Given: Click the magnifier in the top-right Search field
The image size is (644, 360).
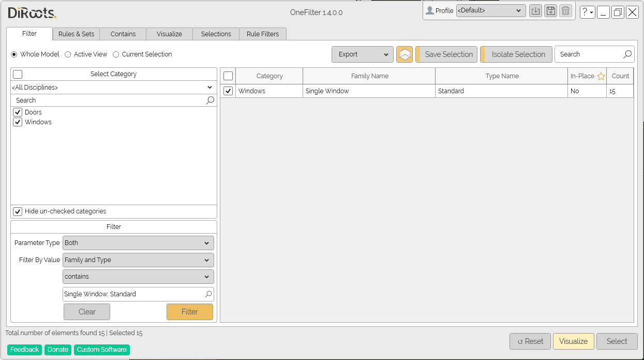Looking at the screenshot, I should (627, 54).
